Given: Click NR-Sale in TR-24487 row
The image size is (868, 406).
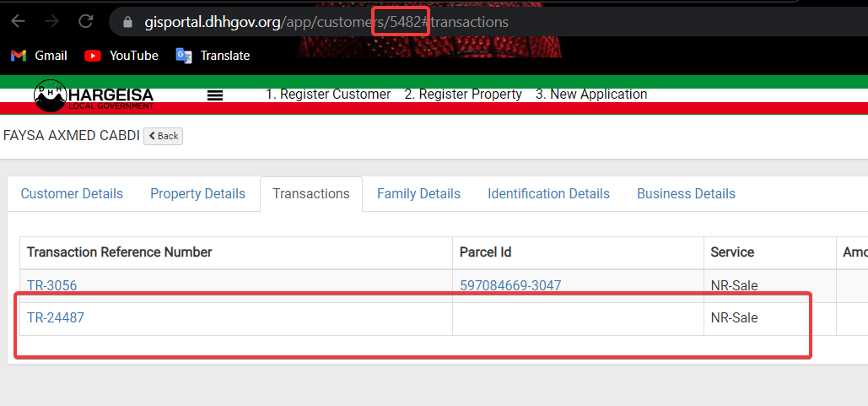Looking at the screenshot, I should [734, 318].
